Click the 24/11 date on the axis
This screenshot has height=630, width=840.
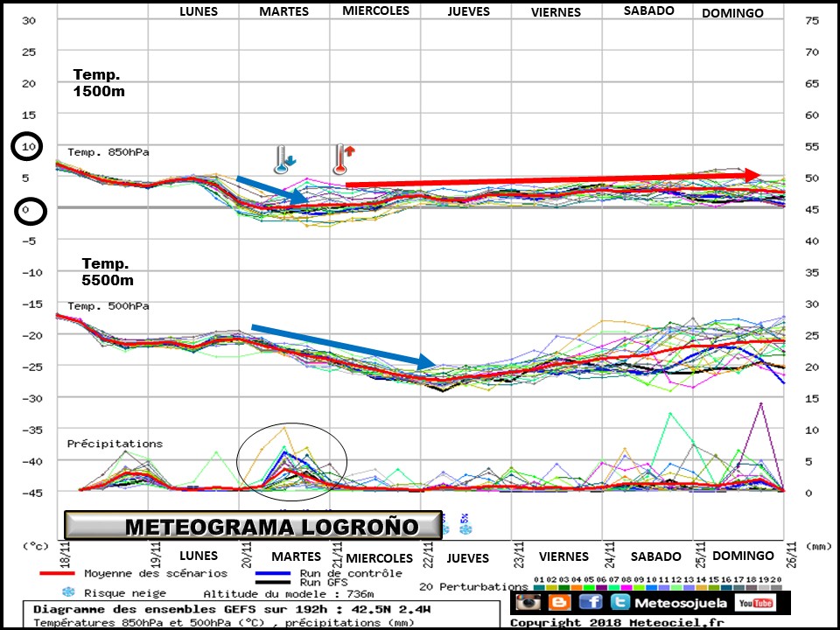pos(610,555)
